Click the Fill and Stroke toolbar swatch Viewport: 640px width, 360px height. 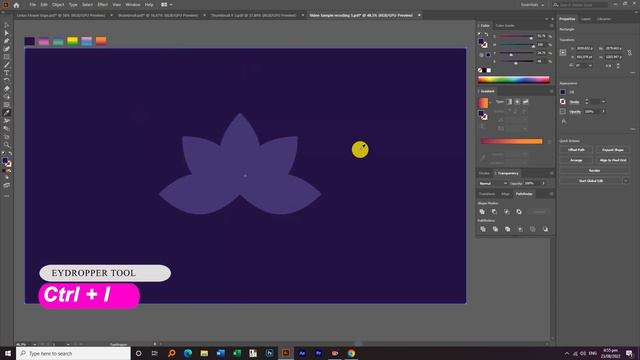7,162
